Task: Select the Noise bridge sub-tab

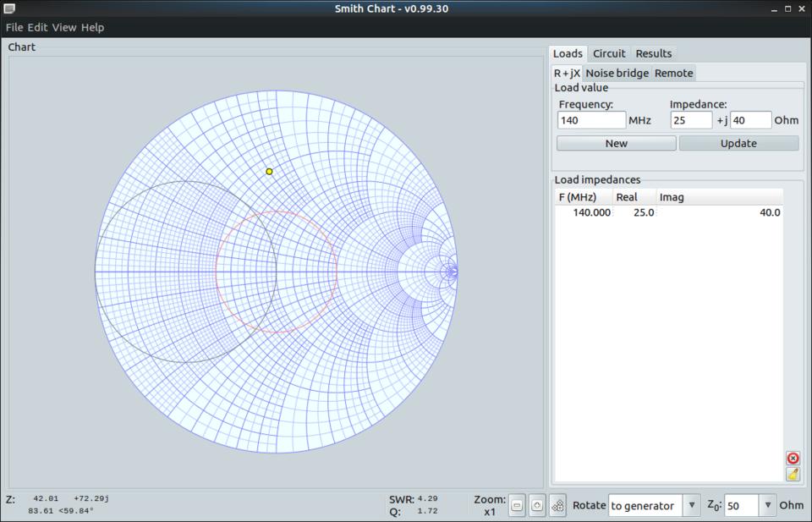Action: (x=617, y=73)
